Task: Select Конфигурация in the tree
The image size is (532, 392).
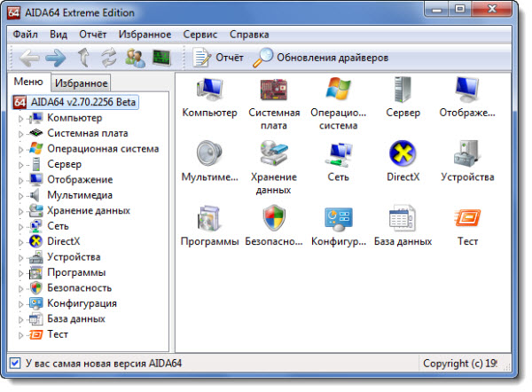Action: [82, 303]
